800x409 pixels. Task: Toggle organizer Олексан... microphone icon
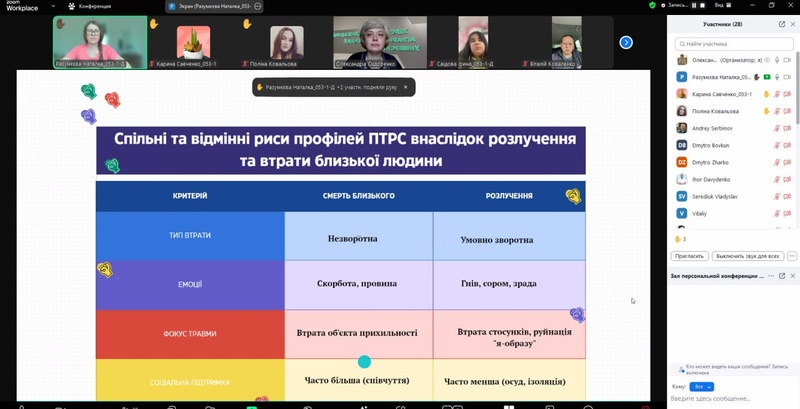777,60
